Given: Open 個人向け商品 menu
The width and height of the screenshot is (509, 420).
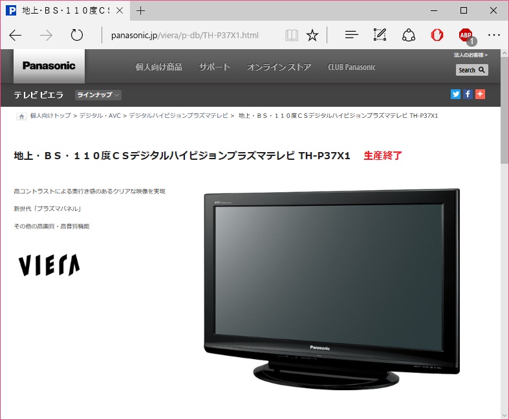Looking at the screenshot, I should 158,67.
